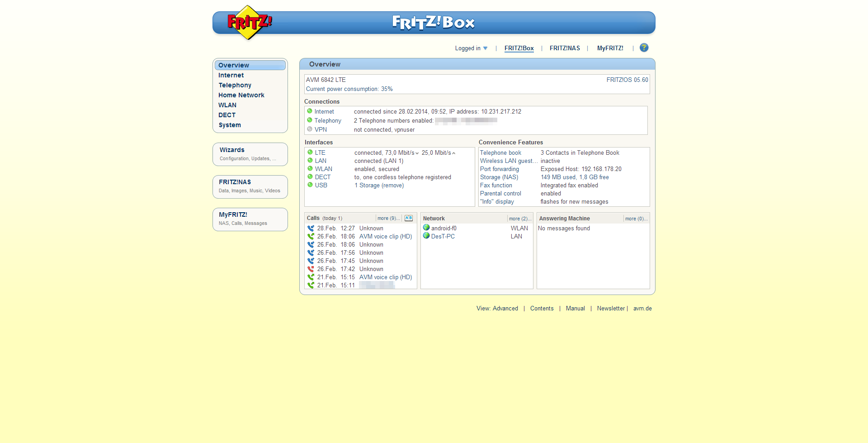This screenshot has height=443, width=868.
Task: Click the green status dot for Internet
Action: coord(310,111)
